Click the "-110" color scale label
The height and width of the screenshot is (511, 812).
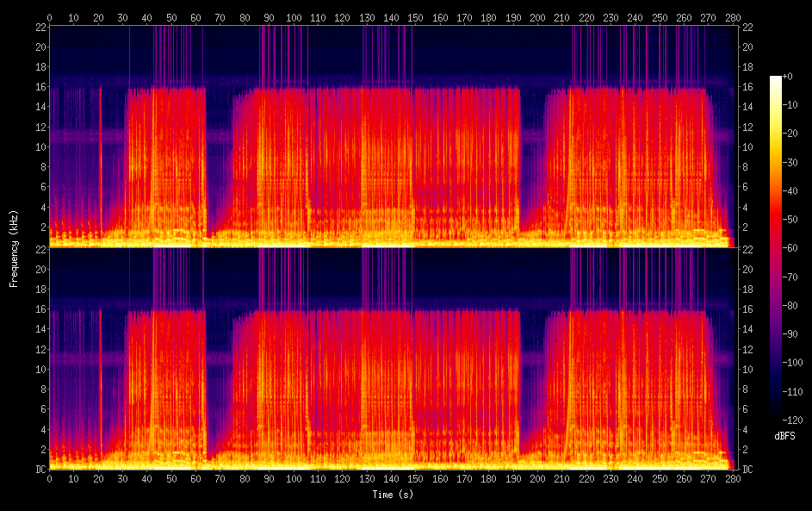[792, 391]
